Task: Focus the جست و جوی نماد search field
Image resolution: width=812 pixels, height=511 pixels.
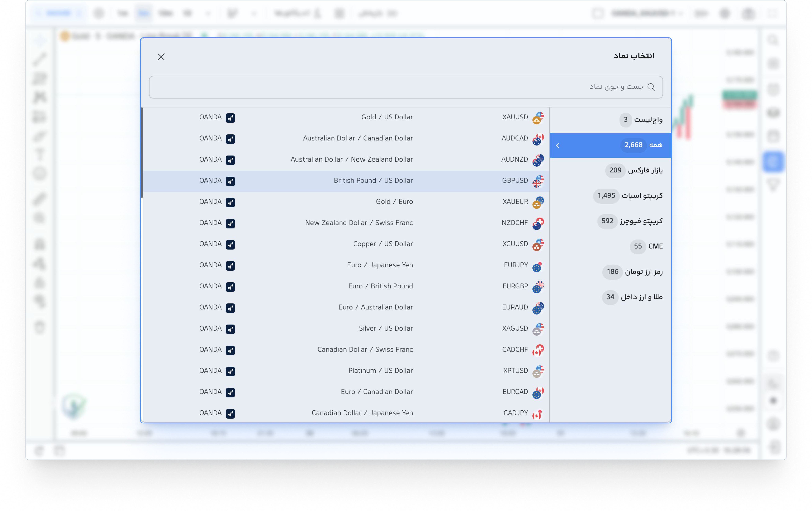Action: pyautogui.click(x=406, y=87)
